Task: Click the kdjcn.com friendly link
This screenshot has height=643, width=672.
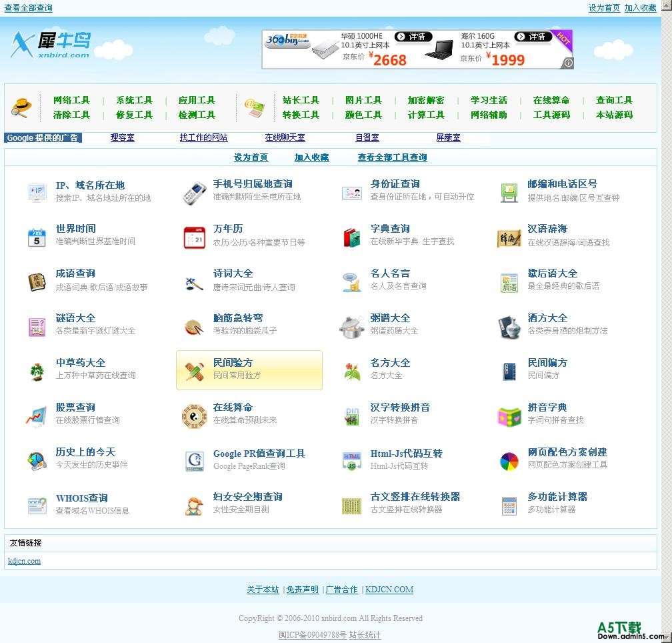Action: [x=25, y=561]
